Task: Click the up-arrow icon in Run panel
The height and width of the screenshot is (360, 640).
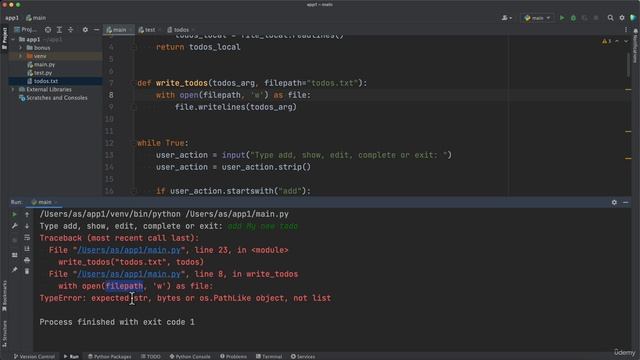Action: tap(27, 214)
